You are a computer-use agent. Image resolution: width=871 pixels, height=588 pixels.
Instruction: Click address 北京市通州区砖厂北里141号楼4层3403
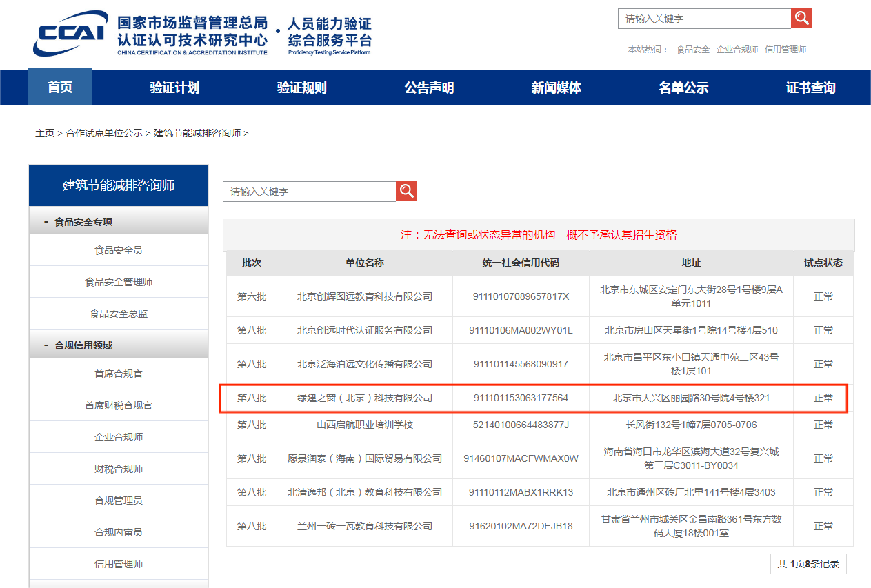pyautogui.click(x=691, y=492)
